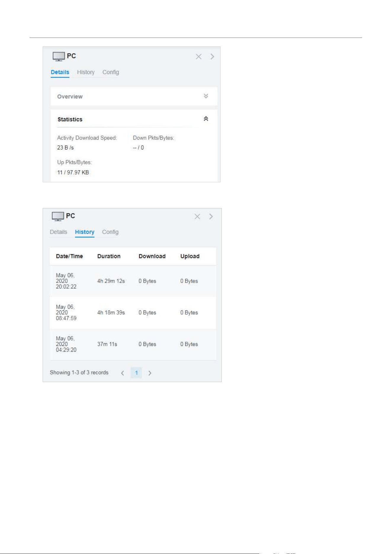Click duration 37m 11s
This screenshot has width=392, height=554.
pos(107,344)
